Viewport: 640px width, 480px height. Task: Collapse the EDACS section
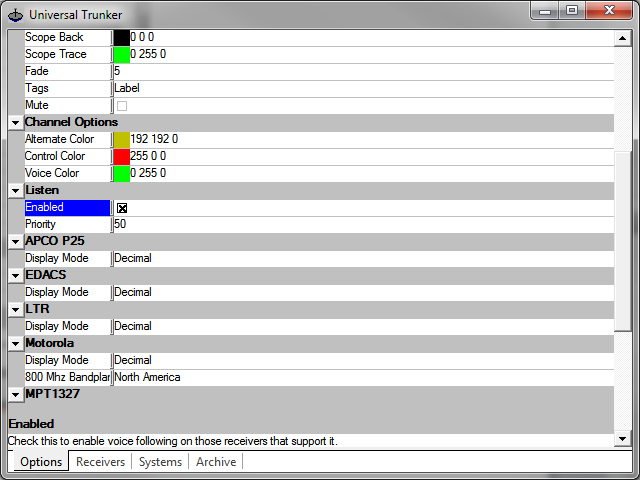pyautogui.click(x=15, y=276)
